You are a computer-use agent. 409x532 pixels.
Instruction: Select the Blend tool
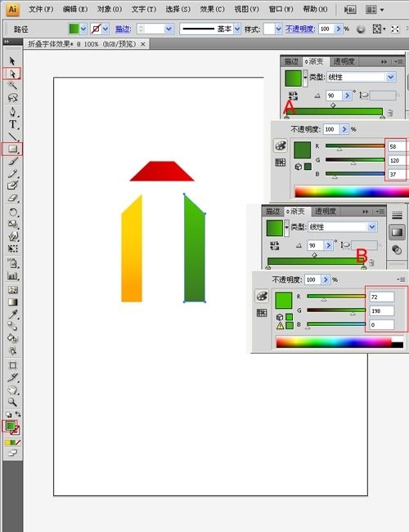click(x=12, y=326)
